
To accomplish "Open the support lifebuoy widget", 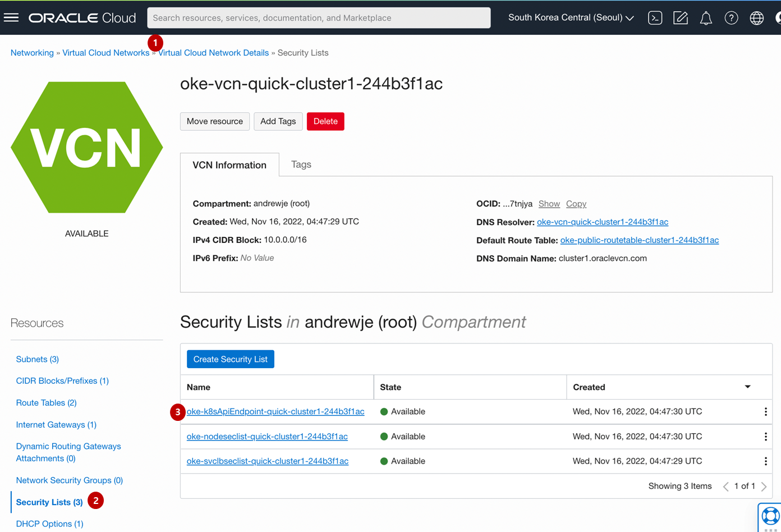I will click(770, 517).
